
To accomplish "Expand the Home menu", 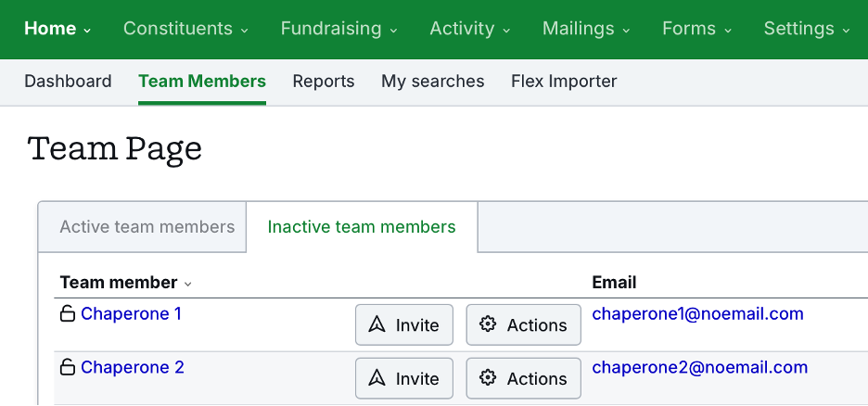I will coord(57,29).
